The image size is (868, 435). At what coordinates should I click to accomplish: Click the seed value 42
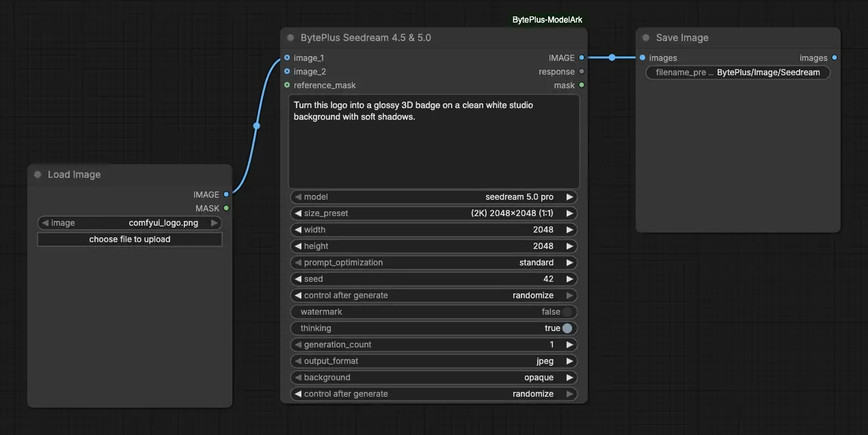pyautogui.click(x=549, y=279)
